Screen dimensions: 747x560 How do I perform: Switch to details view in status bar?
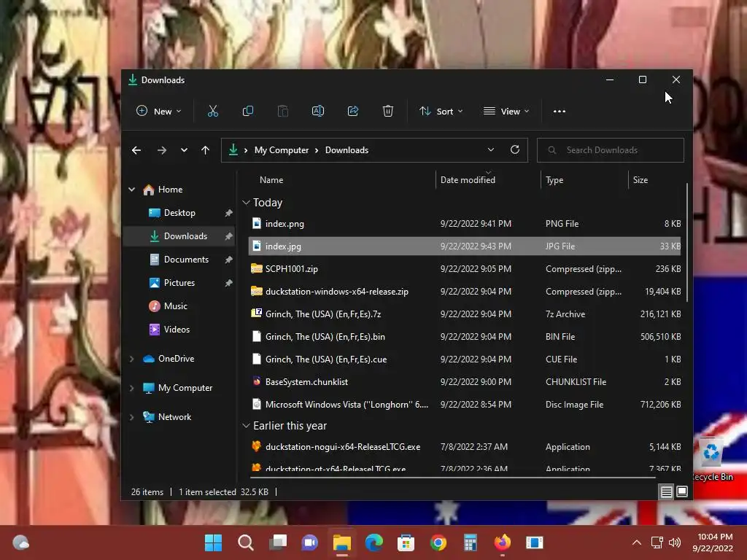[667, 491]
